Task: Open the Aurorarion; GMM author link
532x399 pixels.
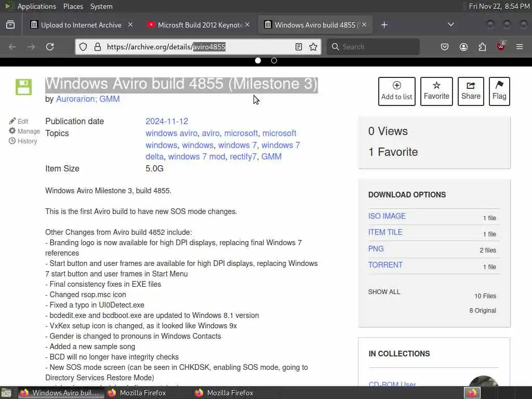Action: point(88,99)
